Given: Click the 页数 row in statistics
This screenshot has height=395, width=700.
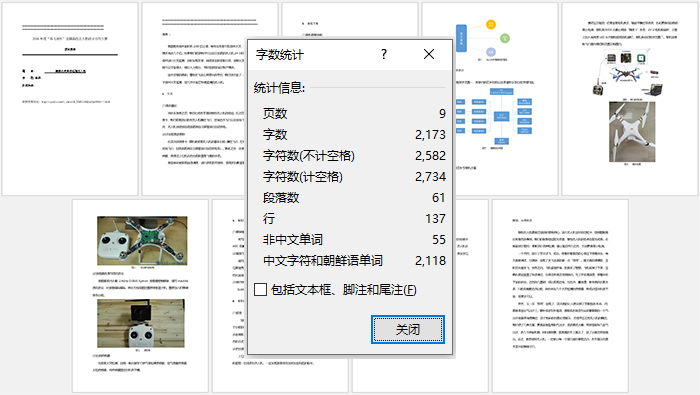Looking at the screenshot, I should [354, 113].
